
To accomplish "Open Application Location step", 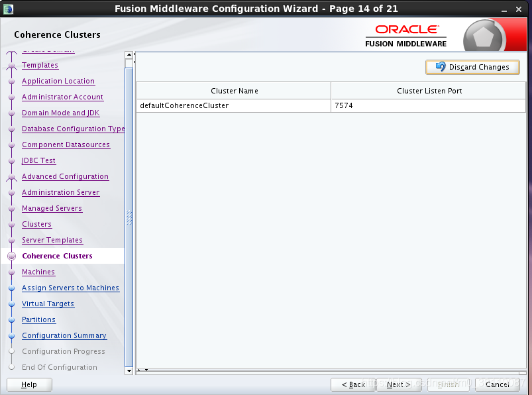I will click(58, 81).
